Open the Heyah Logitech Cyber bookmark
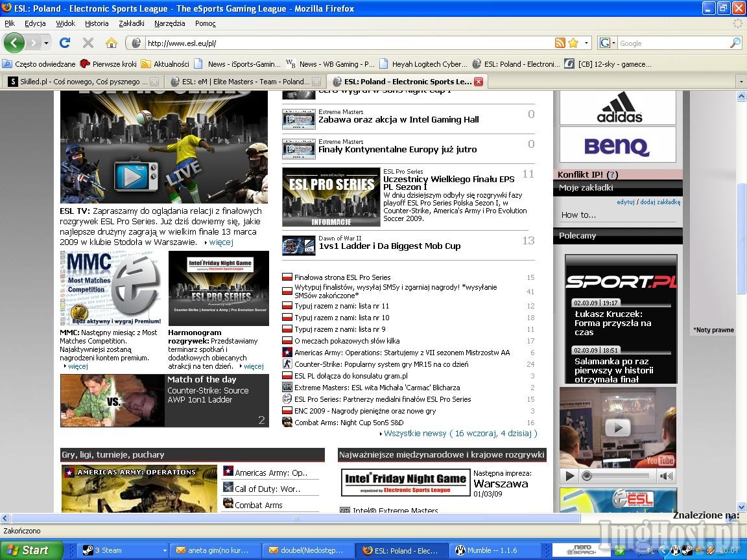747x560 pixels. [423, 64]
